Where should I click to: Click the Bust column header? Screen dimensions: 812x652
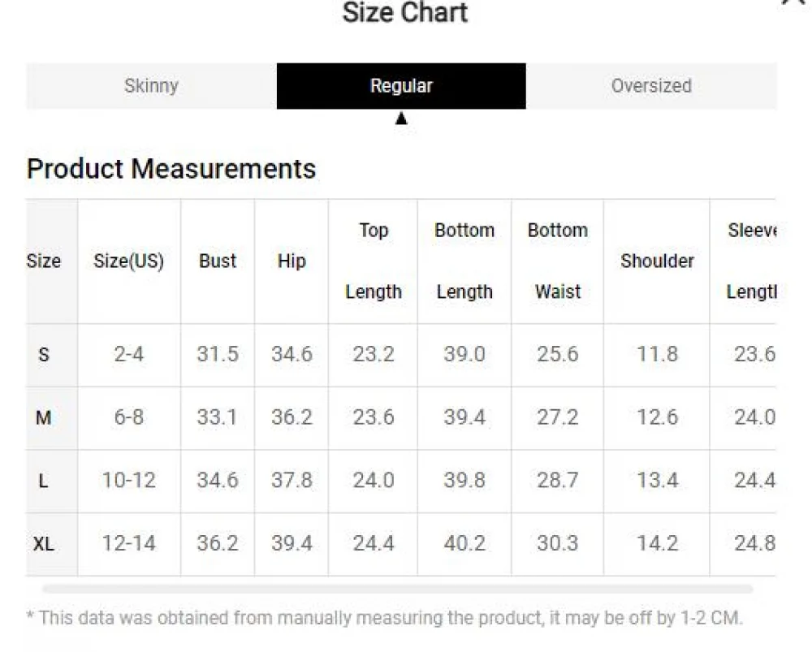pyautogui.click(x=218, y=261)
